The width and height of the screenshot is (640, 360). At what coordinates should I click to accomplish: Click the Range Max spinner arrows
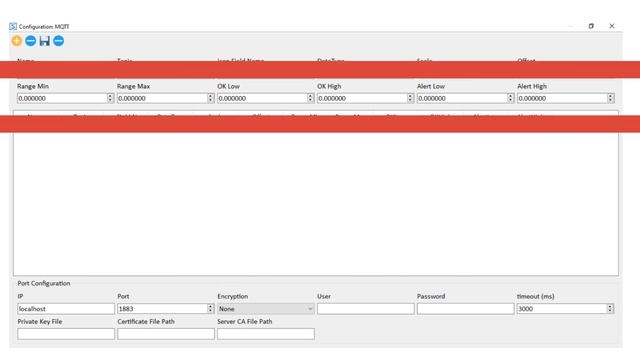(211, 98)
